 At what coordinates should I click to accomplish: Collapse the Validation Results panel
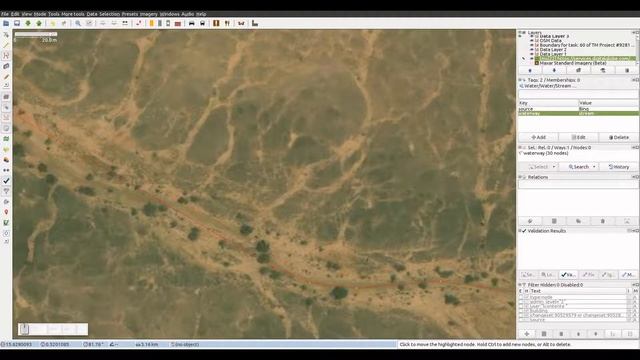[x=521, y=231]
